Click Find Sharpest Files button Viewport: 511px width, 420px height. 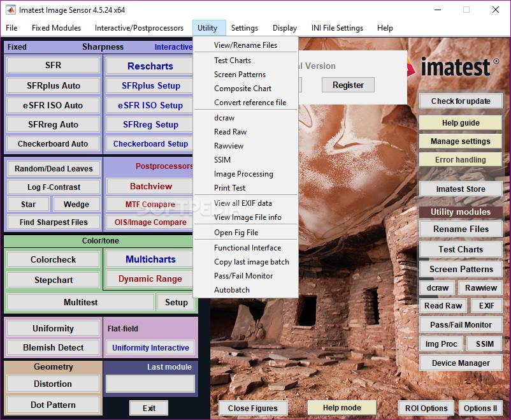[54, 222]
